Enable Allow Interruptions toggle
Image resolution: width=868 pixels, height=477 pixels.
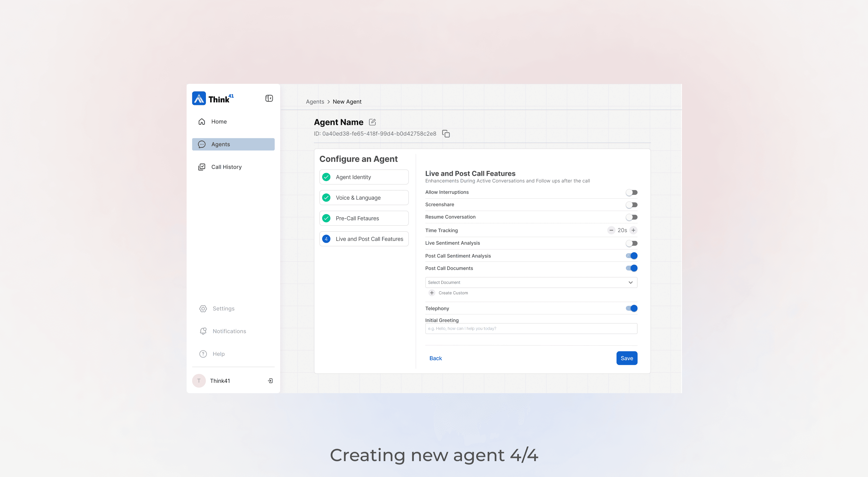point(631,192)
